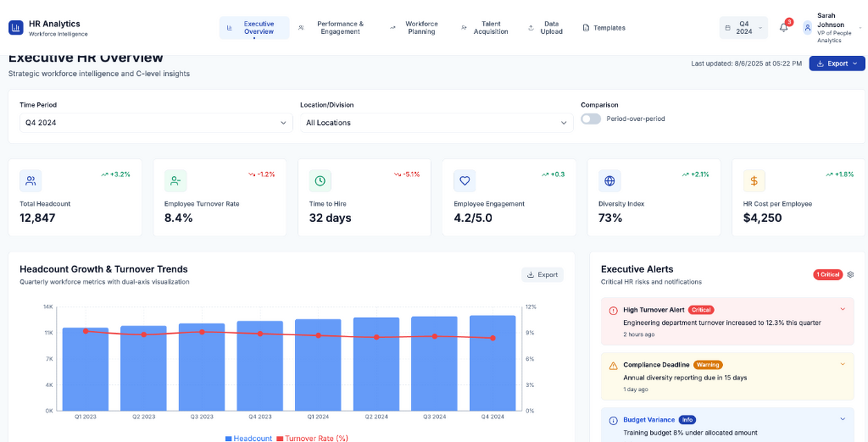The image size is (868, 442).
Task: Click the +0.3 engagement trend indicator
Action: pos(553,174)
